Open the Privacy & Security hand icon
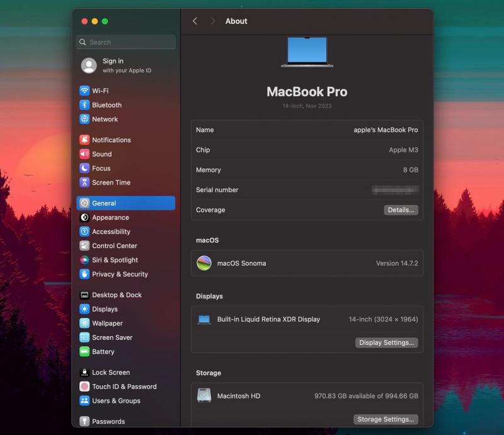504x435 pixels. pyautogui.click(x=84, y=274)
